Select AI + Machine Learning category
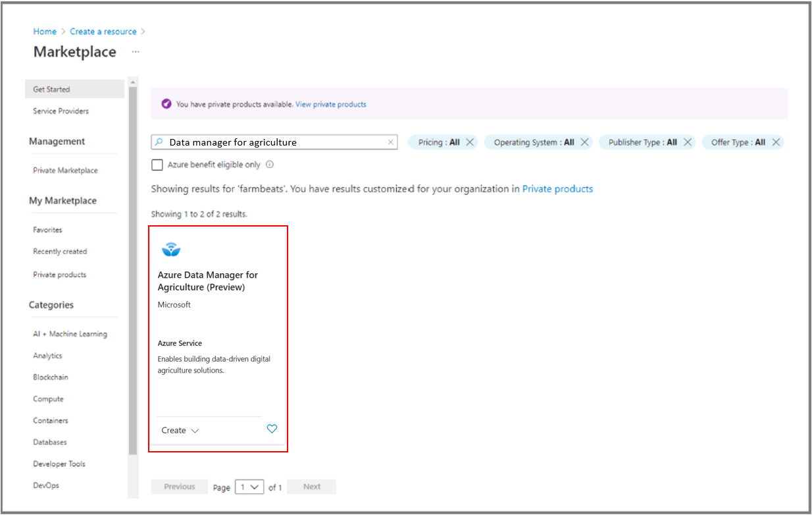The width and height of the screenshot is (812, 515). 70,334
